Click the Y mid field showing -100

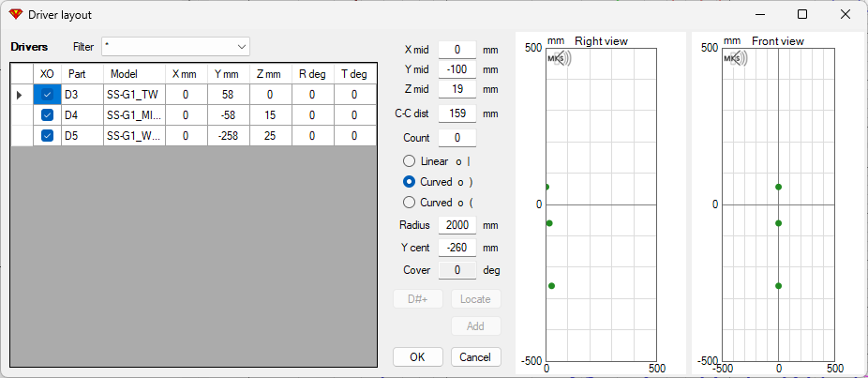point(457,69)
